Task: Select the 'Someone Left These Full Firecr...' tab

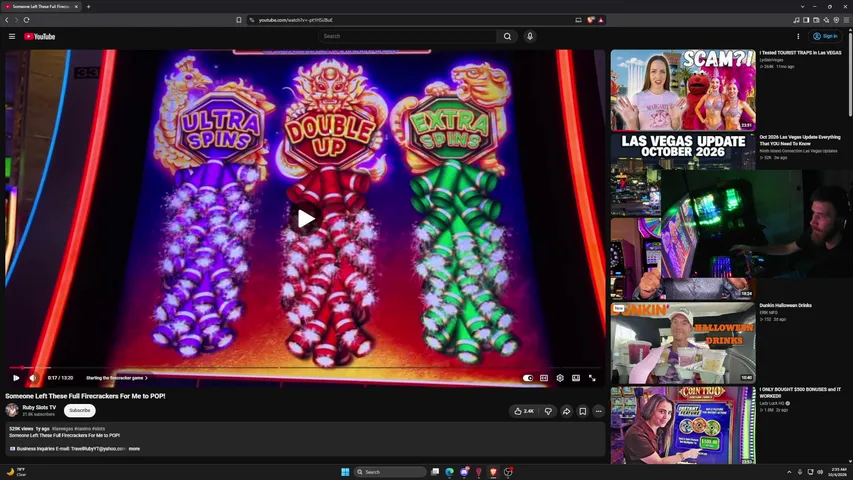Action: pos(41,7)
